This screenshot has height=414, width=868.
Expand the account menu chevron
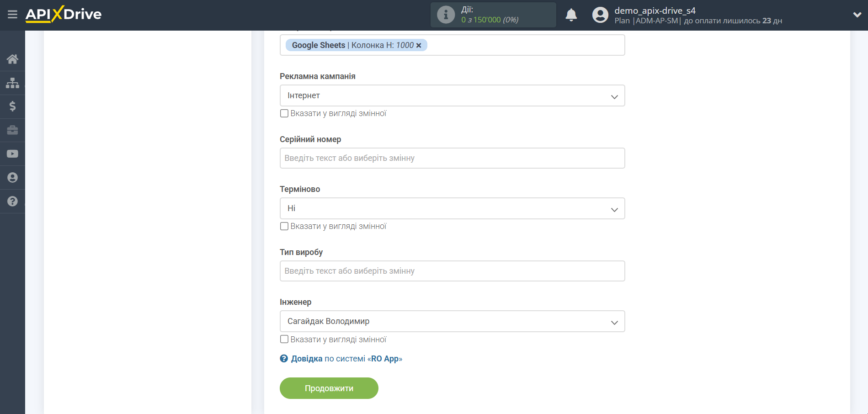[857, 15]
